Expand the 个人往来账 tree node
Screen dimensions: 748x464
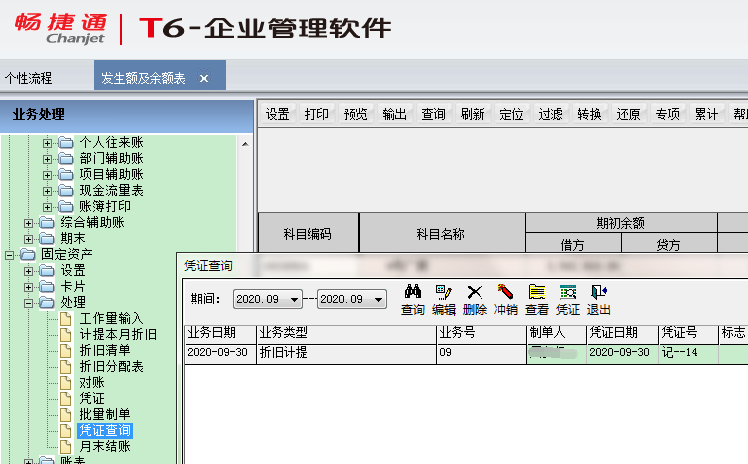coord(47,143)
